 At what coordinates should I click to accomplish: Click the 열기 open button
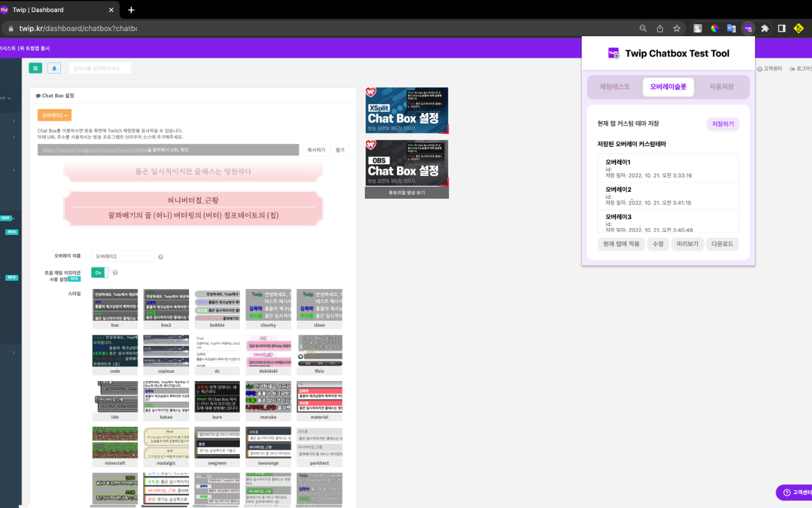[x=340, y=150]
